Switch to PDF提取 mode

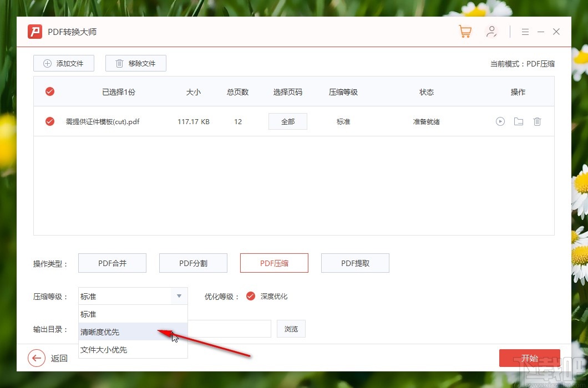pyautogui.click(x=355, y=263)
